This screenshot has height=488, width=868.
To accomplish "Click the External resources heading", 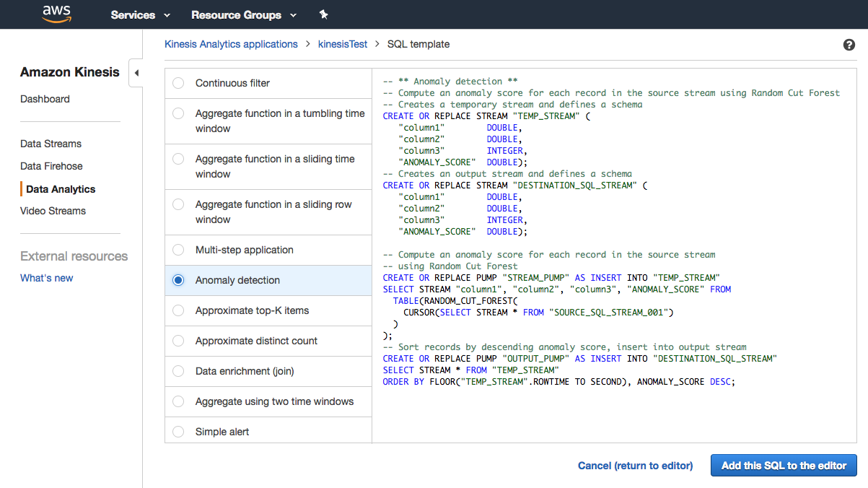I will pos(74,256).
